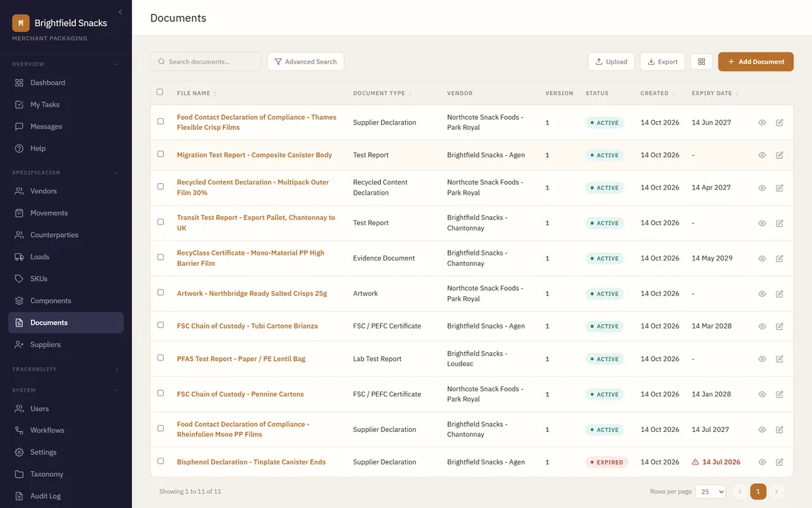812x508 pixels.
Task: Edit FSC Chain of Custody Pennine Cartons
Action: [x=780, y=394]
